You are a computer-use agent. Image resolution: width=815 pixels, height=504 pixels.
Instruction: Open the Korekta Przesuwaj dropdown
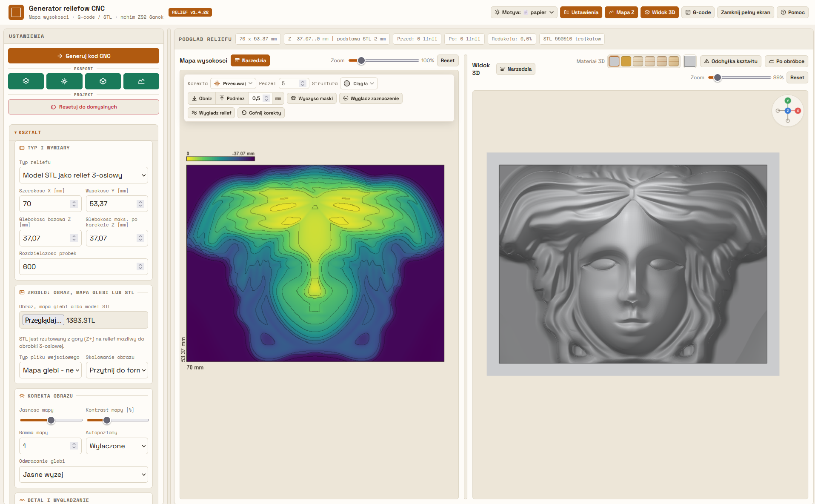pyautogui.click(x=233, y=83)
